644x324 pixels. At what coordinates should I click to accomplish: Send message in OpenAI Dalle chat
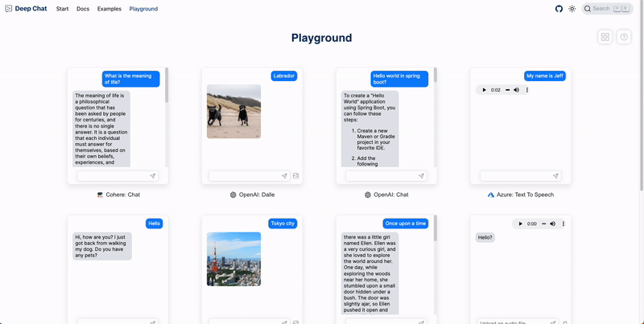click(x=284, y=175)
